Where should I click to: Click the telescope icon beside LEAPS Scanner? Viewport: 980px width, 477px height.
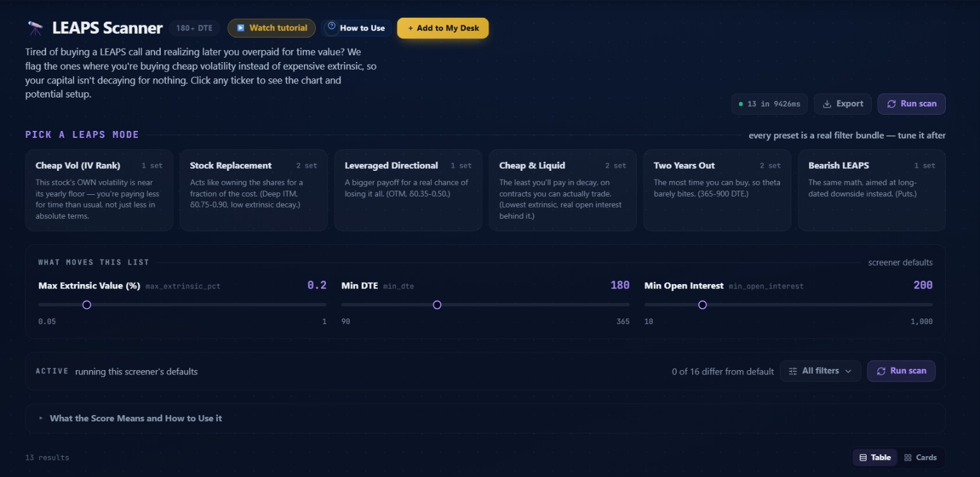click(35, 28)
